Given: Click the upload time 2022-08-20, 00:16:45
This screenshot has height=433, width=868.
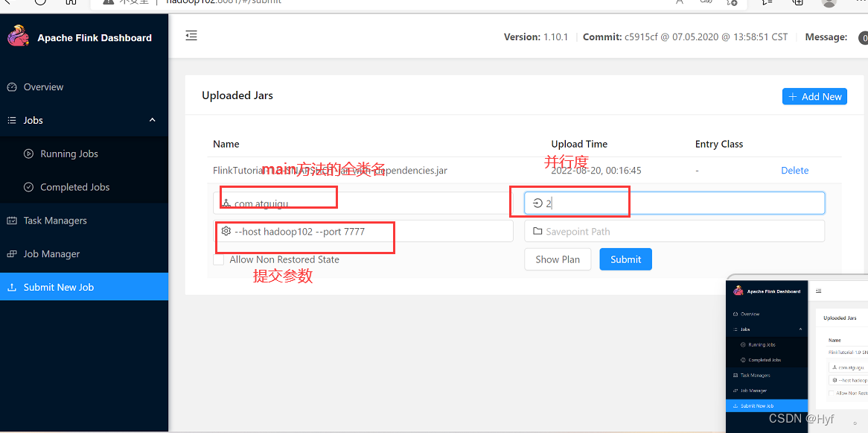Looking at the screenshot, I should point(596,170).
